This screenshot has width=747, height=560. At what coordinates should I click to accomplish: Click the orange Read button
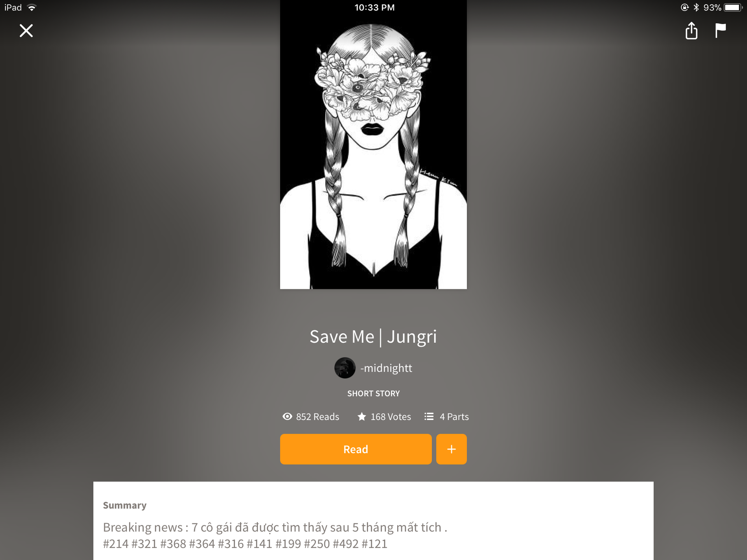coord(356,449)
